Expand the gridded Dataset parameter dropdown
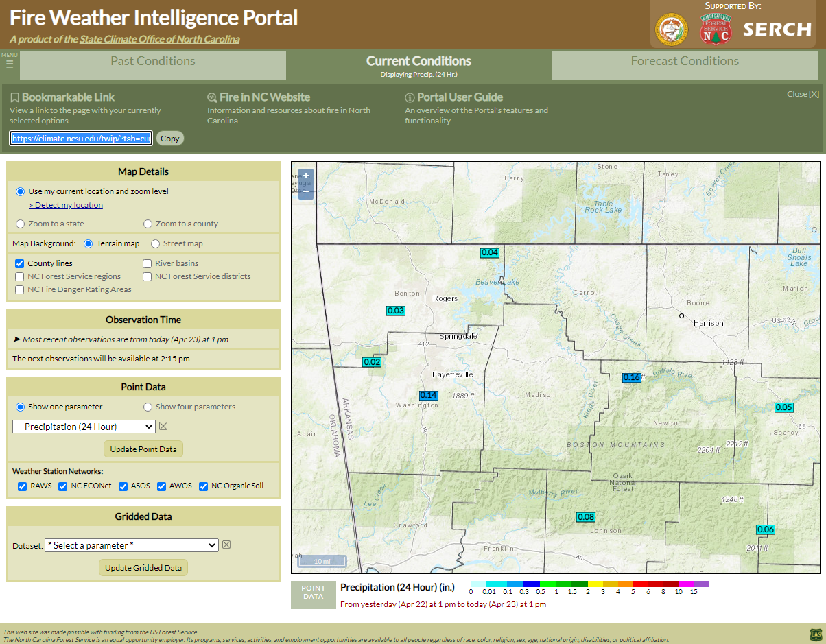 (132, 545)
